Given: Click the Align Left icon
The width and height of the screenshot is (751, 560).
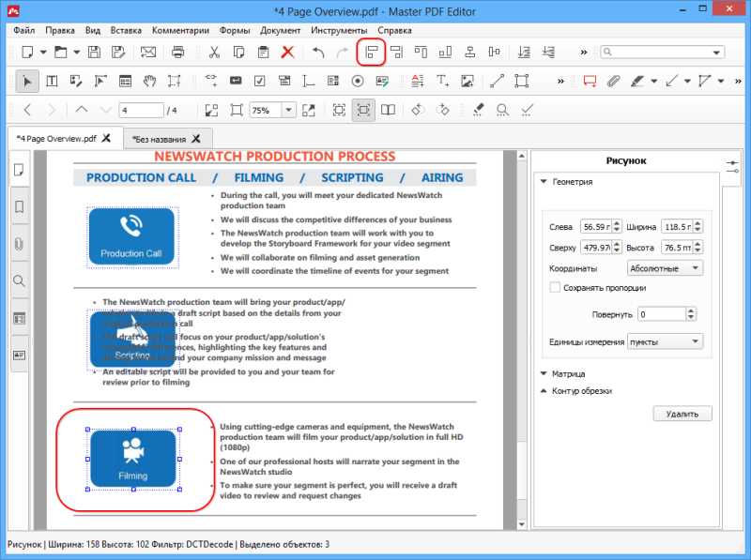Looking at the screenshot, I should 371,52.
